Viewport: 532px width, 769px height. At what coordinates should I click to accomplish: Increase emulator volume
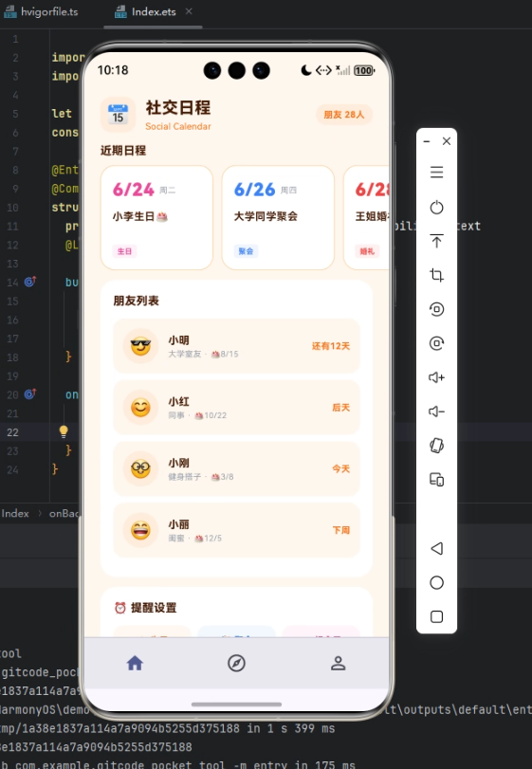click(436, 377)
